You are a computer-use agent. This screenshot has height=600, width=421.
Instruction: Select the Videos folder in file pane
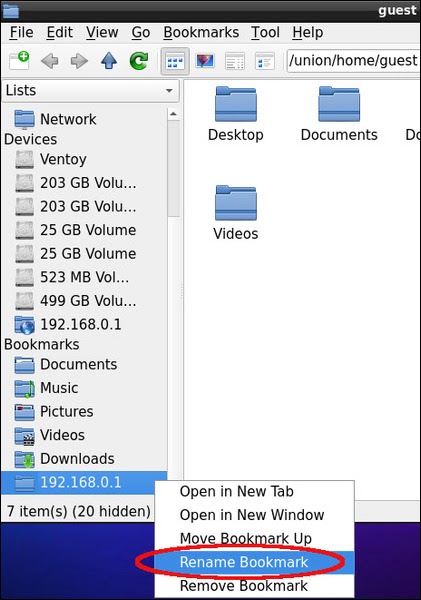[x=236, y=213]
